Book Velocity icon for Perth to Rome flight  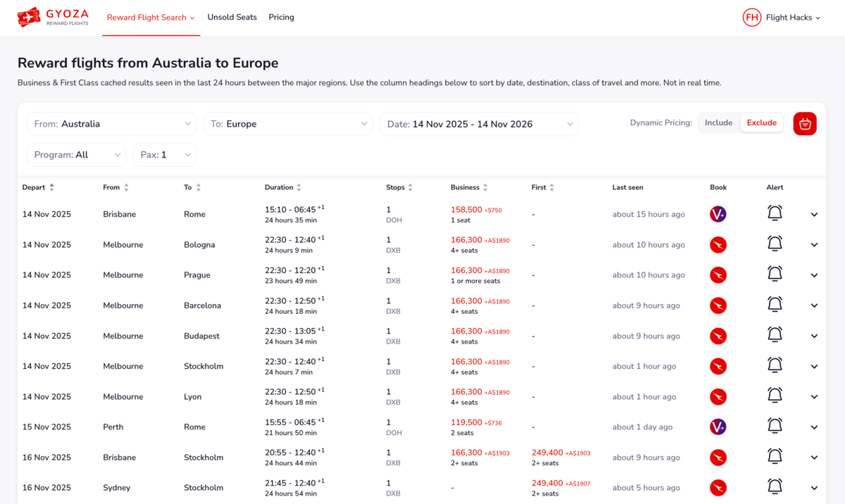[x=718, y=427]
